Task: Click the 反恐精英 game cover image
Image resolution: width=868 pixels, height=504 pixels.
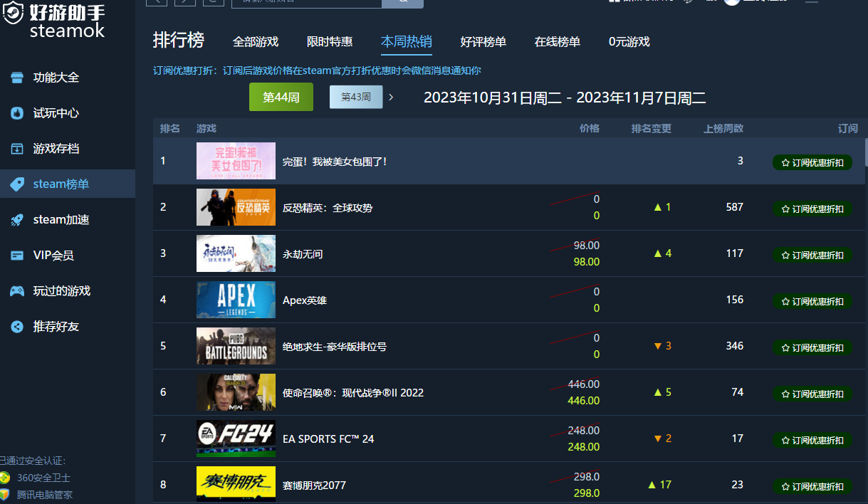Action: (x=236, y=207)
